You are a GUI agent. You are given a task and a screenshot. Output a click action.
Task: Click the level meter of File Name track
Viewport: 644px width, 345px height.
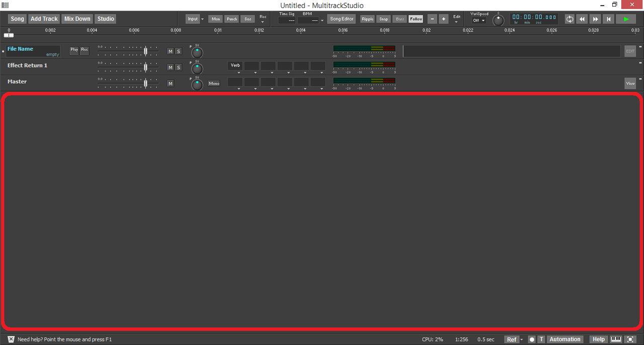click(x=364, y=49)
